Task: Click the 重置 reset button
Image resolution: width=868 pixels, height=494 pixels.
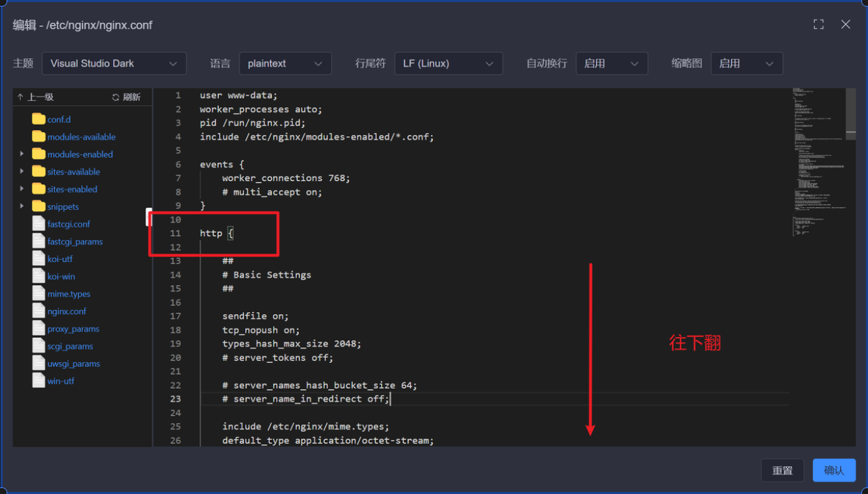Action: [x=783, y=470]
